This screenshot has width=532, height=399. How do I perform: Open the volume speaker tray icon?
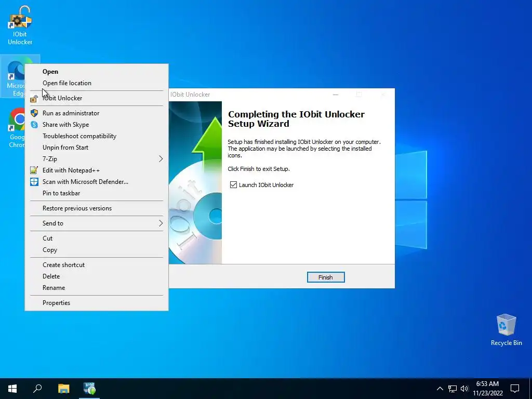pos(464,389)
